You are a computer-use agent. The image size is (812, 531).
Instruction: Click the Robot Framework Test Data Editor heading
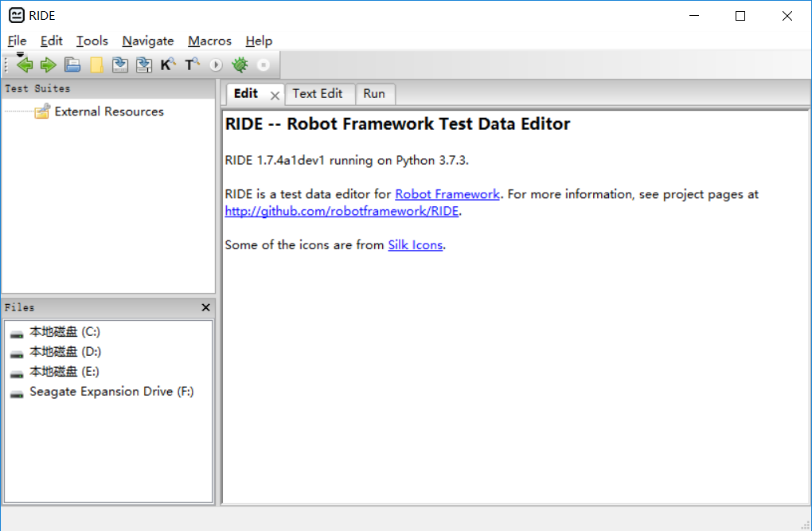click(397, 124)
